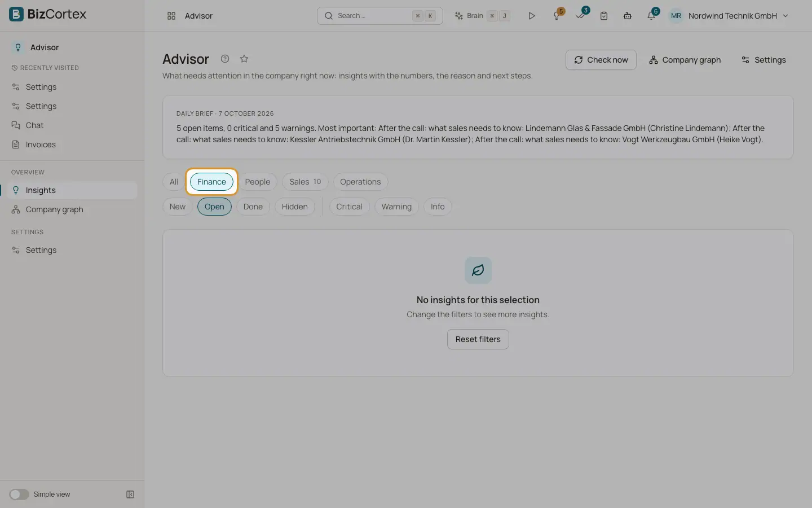
Task: Click Advisor at top of sidebar
Action: pyautogui.click(x=45, y=47)
